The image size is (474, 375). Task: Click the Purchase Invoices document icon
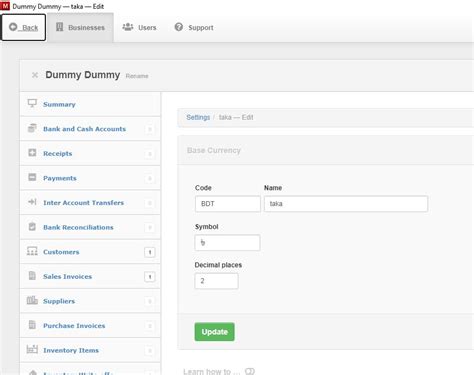tap(32, 325)
